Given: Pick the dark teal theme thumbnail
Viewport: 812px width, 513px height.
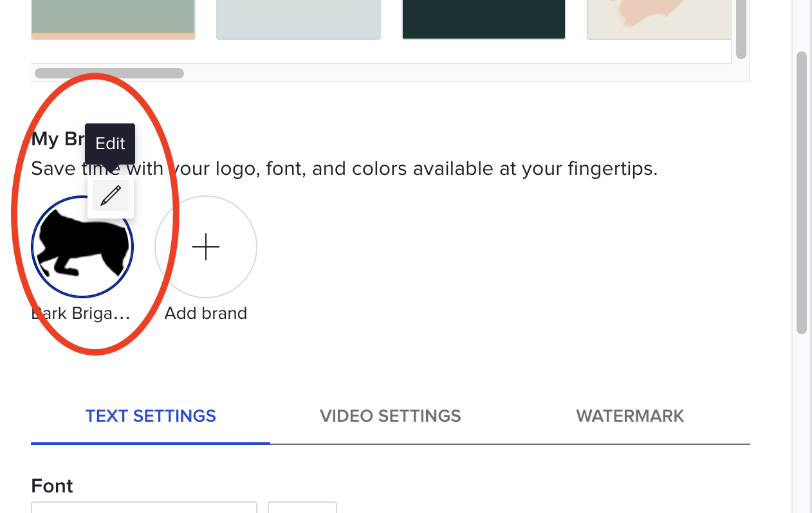Looking at the screenshot, I should coord(484,19).
